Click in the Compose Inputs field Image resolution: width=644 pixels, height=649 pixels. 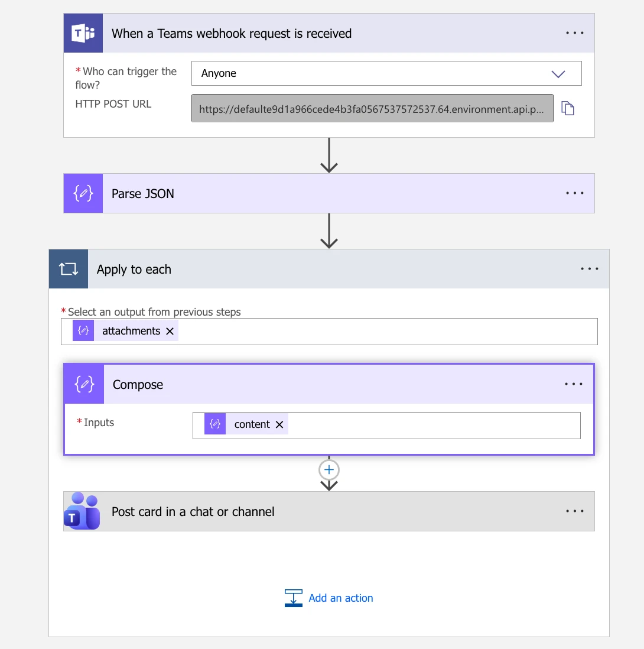386,426
